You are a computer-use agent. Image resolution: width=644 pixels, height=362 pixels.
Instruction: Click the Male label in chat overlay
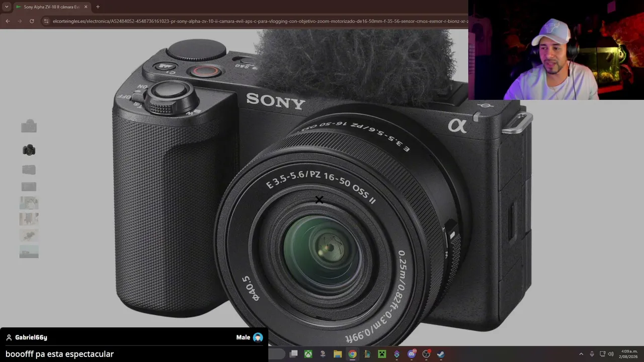click(x=243, y=337)
